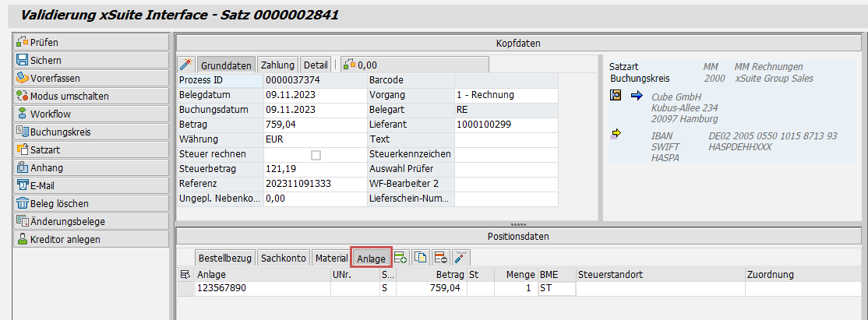Click the Betrag cell 759,04 in position row
The width and height of the screenshot is (868, 320).
[431, 288]
